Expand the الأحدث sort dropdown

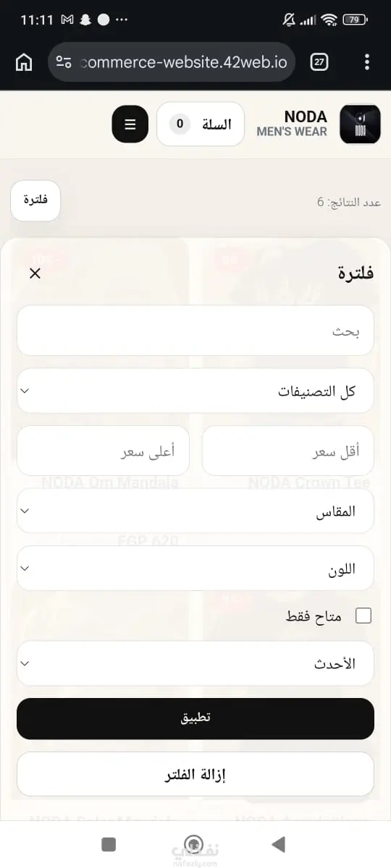195,663
